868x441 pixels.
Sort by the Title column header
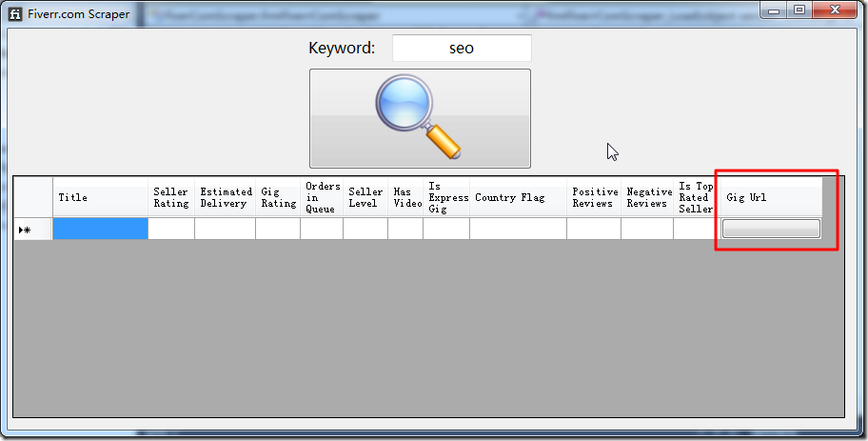100,197
